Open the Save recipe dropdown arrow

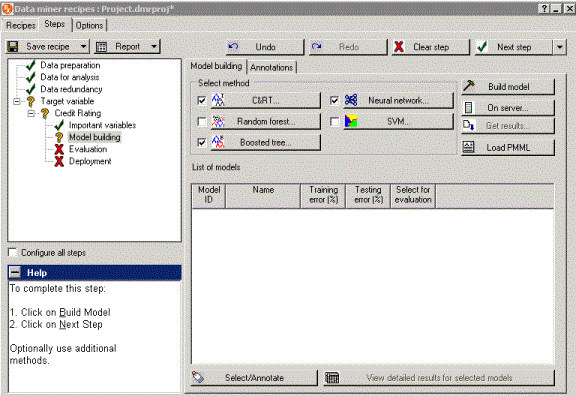coord(84,47)
